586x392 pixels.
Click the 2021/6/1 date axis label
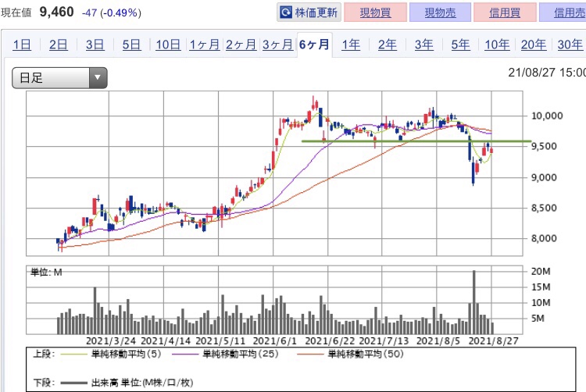(x=275, y=341)
